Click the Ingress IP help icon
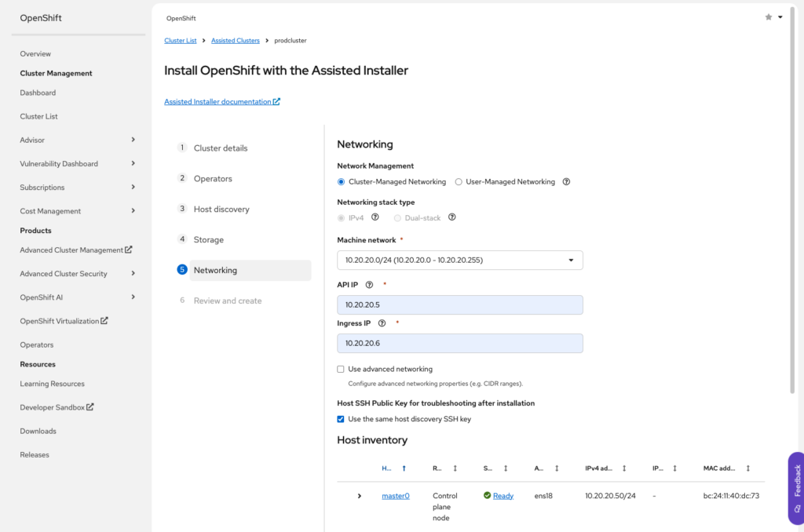Screen dimensions: 804x532 [x=382, y=323]
